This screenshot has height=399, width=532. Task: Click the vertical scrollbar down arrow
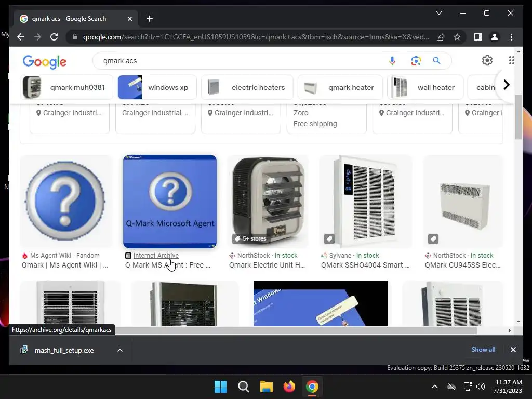518,321
